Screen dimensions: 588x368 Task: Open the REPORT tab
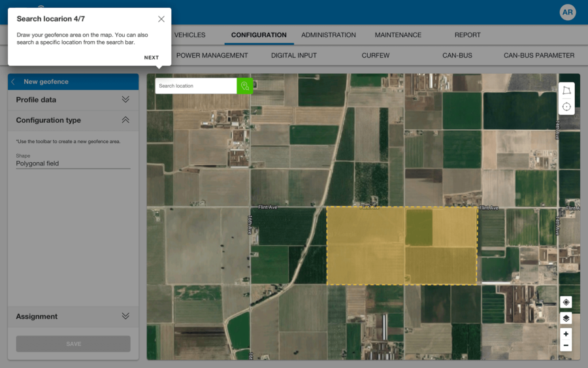tap(467, 35)
